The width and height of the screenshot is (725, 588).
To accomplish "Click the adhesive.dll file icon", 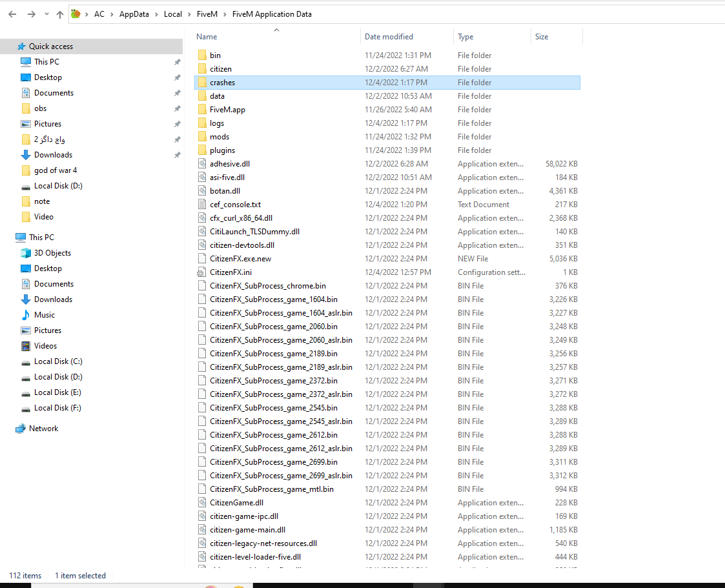I will 202,164.
